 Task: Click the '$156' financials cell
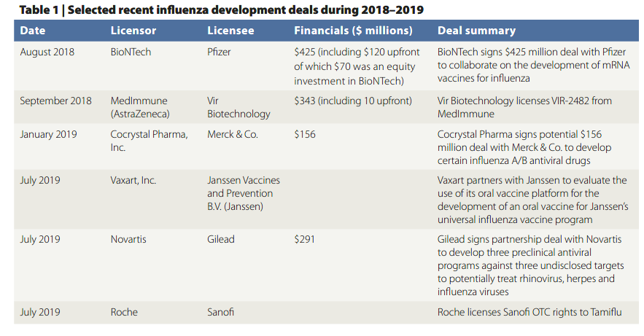[x=305, y=135]
